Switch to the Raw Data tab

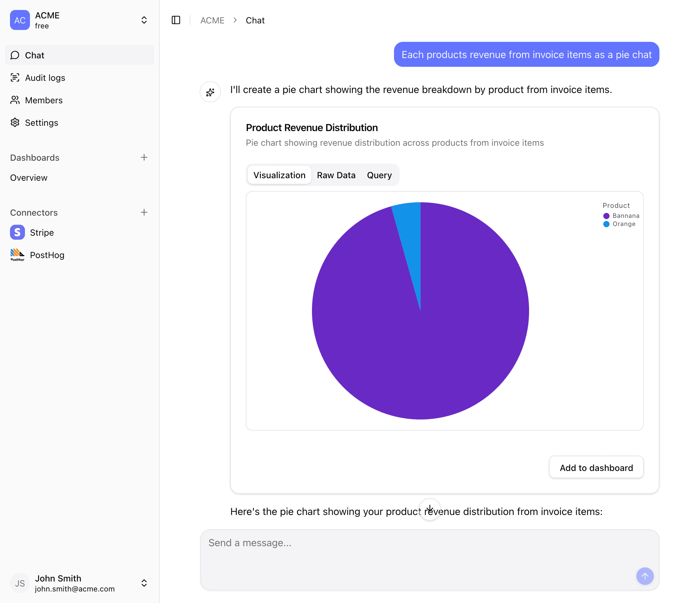336,175
